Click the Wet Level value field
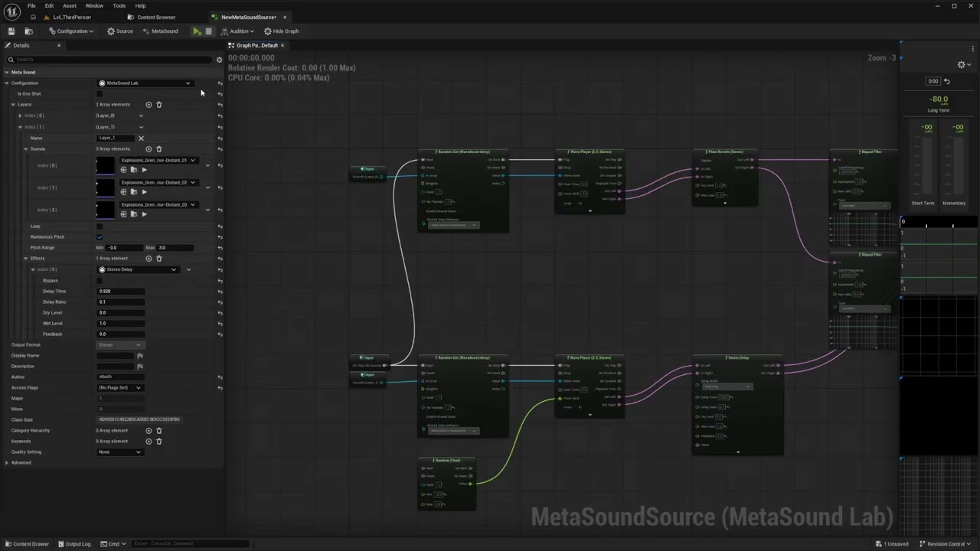980x551 pixels. click(121, 324)
